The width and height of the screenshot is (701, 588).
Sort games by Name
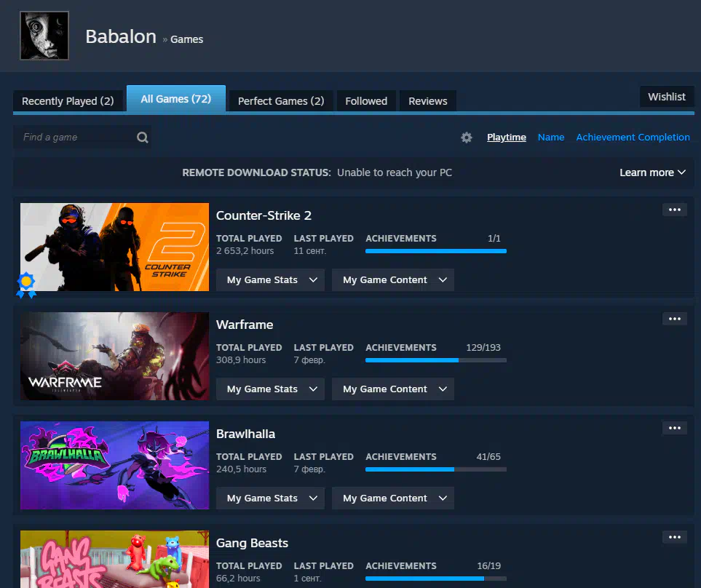tap(551, 138)
